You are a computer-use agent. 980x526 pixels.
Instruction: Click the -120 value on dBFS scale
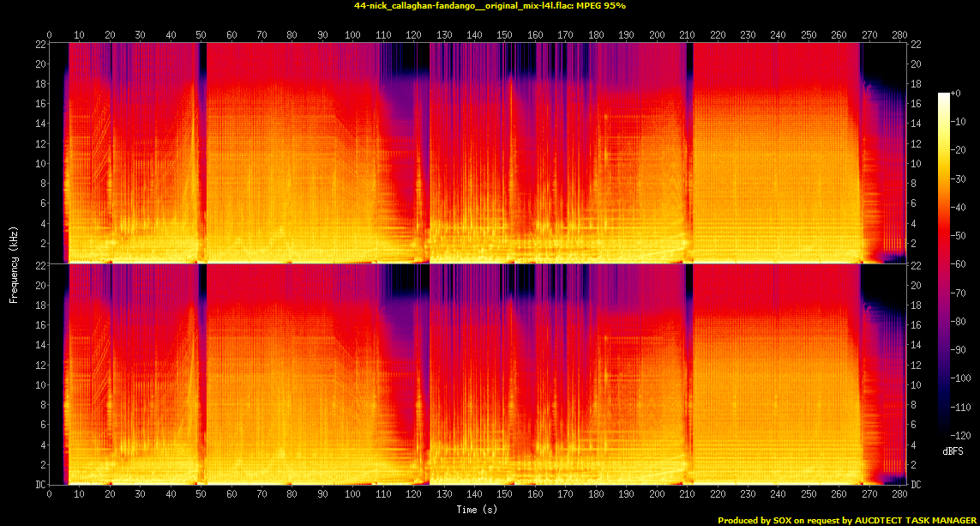click(x=960, y=435)
